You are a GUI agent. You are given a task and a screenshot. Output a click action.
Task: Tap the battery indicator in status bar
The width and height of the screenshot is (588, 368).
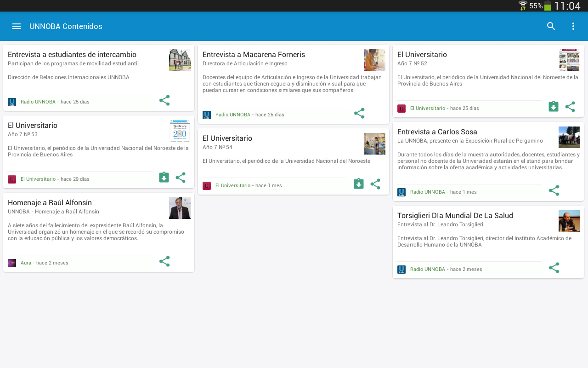tap(548, 6)
